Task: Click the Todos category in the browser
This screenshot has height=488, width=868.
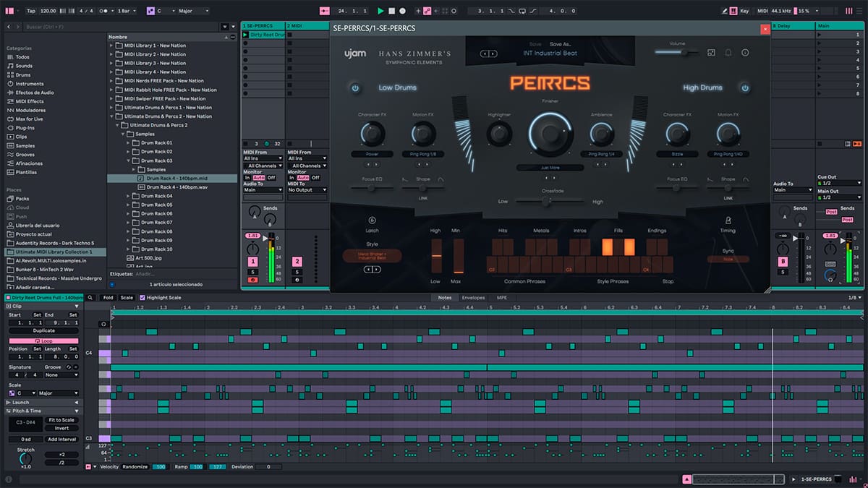Action: (22, 57)
